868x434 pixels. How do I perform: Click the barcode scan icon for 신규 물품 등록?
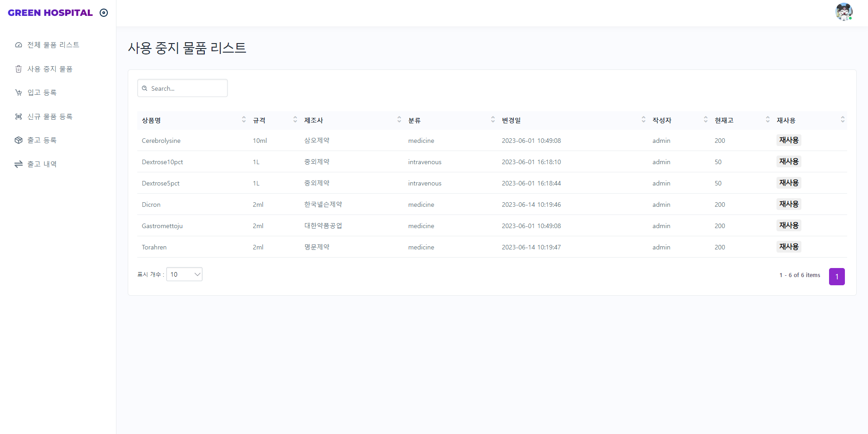[x=19, y=117]
